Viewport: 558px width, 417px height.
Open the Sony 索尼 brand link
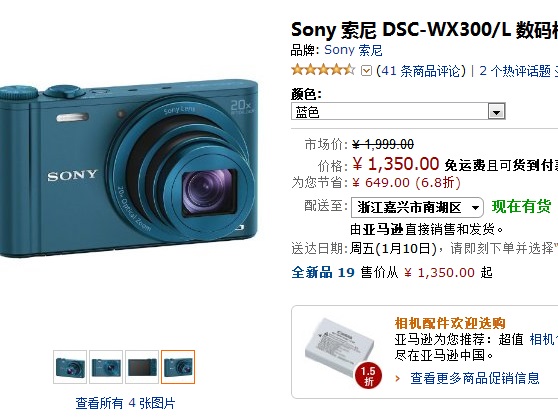coord(353,50)
